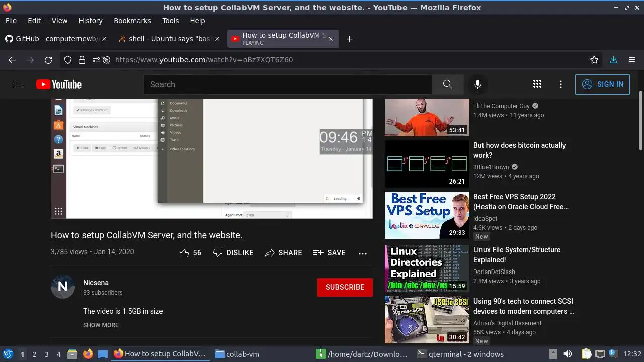Reload the current page
644x362 pixels.
[48, 60]
